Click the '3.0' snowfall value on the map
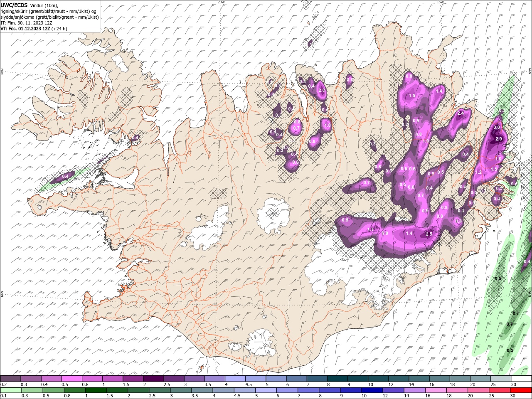Image resolution: width=532 pixels, height=399 pixels. click(x=496, y=127)
